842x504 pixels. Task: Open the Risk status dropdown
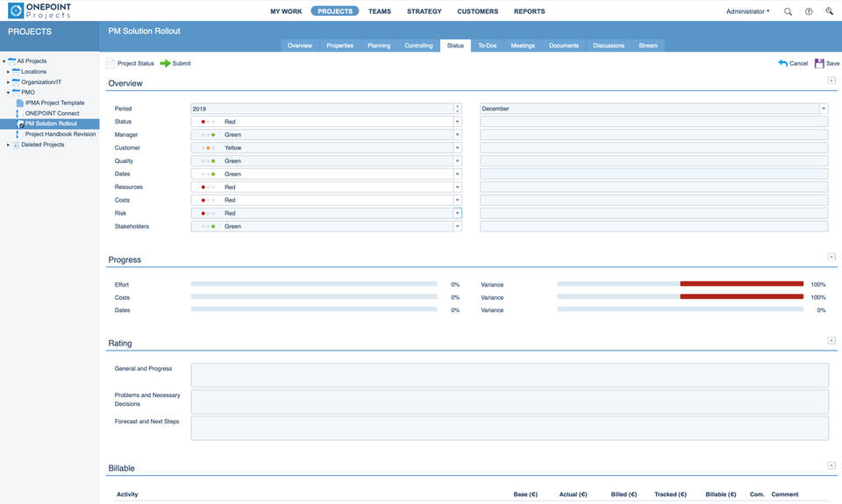point(457,213)
